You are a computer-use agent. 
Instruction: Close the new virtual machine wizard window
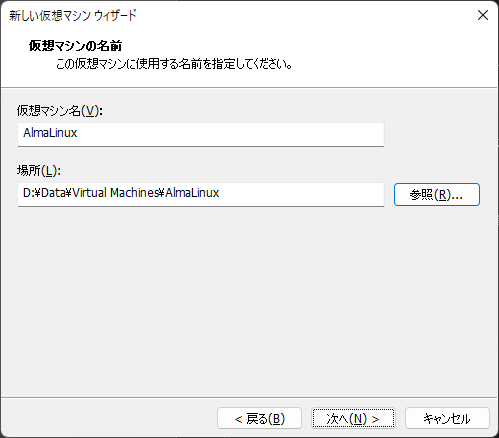click(483, 15)
